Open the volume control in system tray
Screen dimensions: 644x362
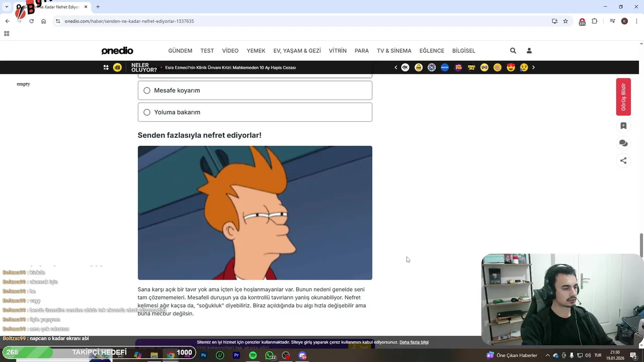(588, 355)
